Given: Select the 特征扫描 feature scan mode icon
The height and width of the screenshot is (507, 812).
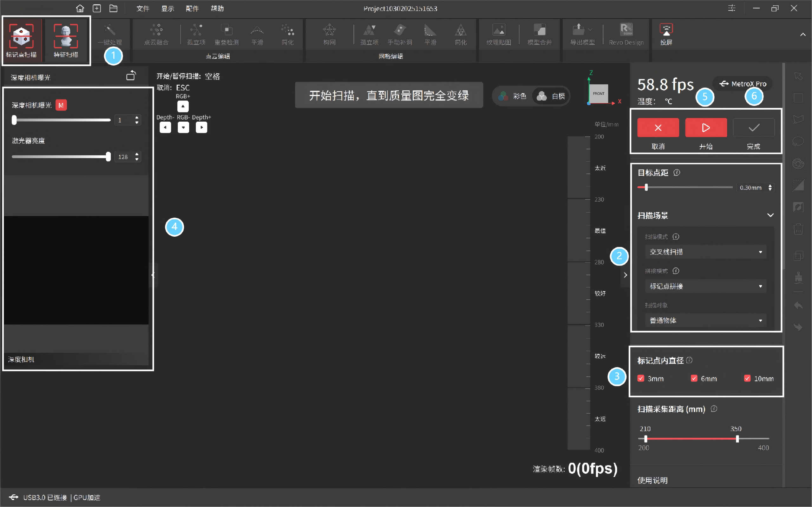Looking at the screenshot, I should (x=66, y=36).
